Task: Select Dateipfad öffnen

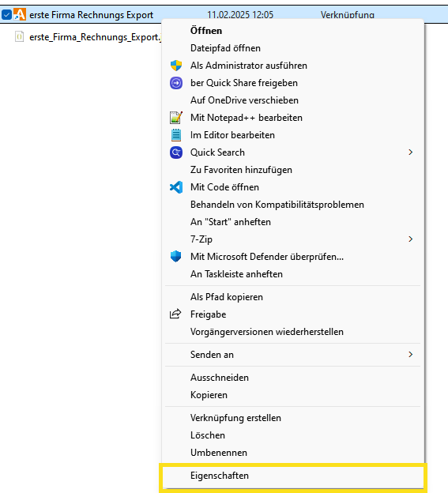Action: point(292,48)
